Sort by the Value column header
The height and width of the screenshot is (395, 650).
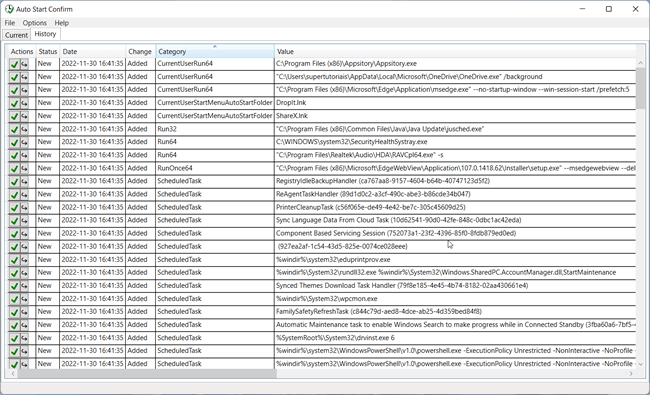(455, 51)
